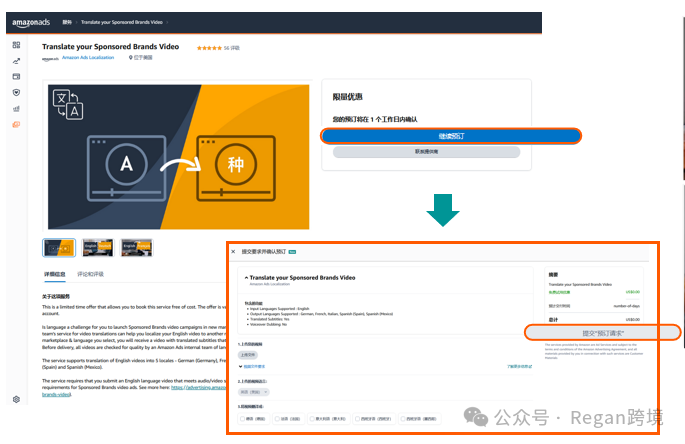Click the small amazon ads provider logo

[50, 59]
